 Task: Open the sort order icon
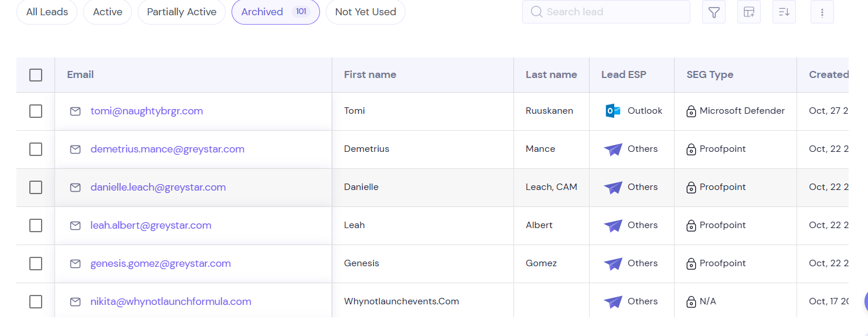[784, 12]
